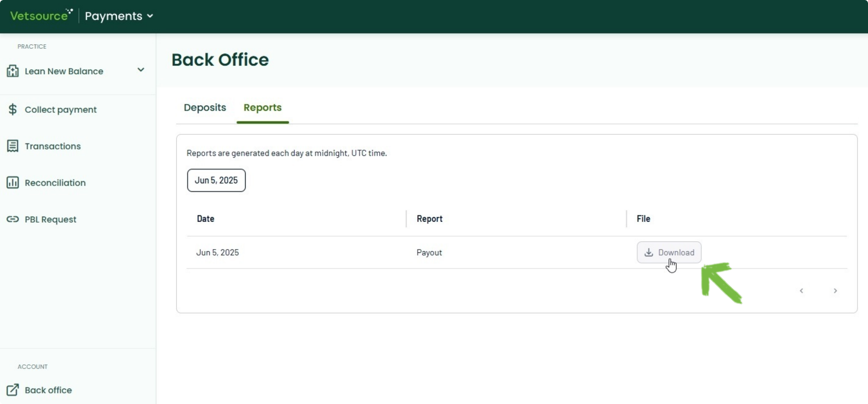Expand the Lean New Balance chevron
This screenshot has width=868, height=404.
coord(141,70)
